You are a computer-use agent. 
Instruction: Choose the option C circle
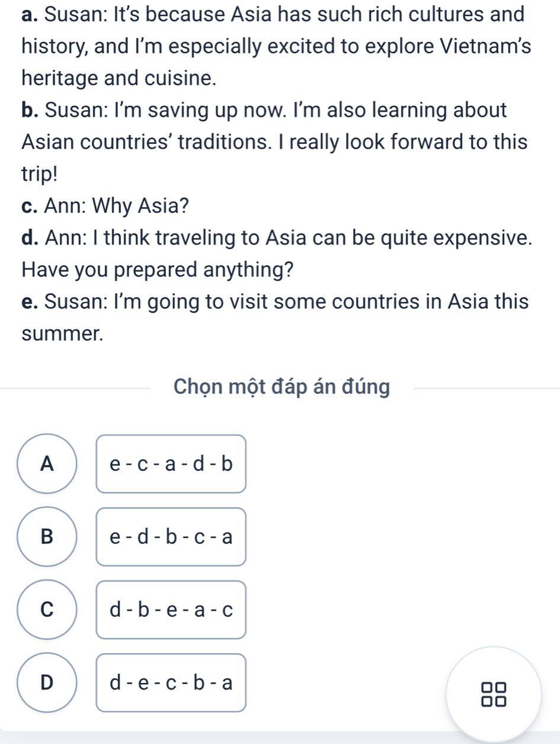point(47,610)
